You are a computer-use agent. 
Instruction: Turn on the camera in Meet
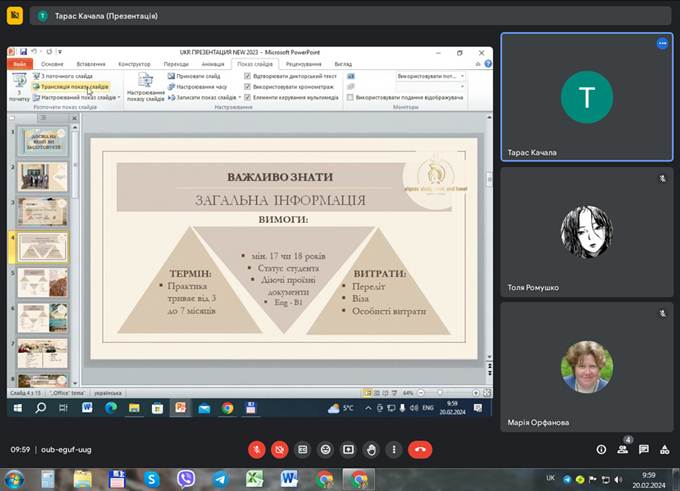click(x=280, y=450)
